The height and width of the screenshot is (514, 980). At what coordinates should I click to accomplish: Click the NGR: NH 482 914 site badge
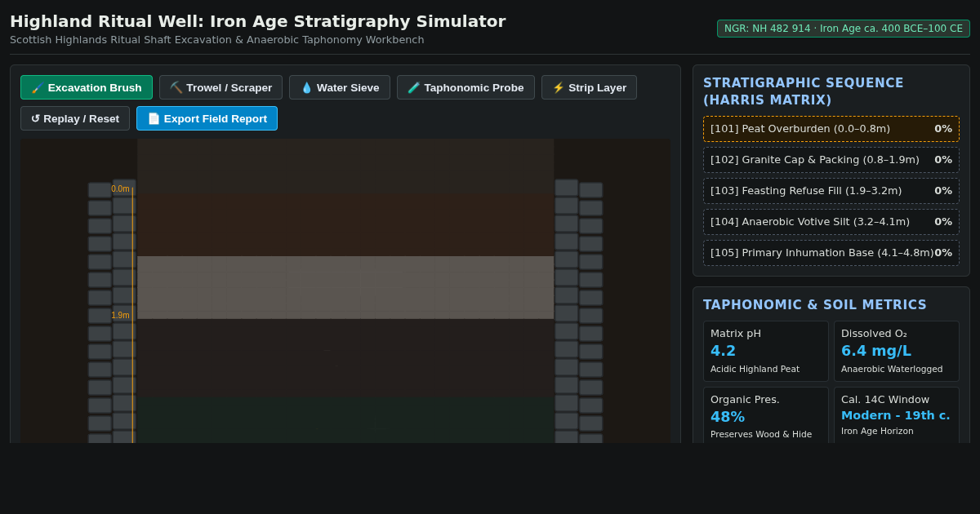(844, 29)
